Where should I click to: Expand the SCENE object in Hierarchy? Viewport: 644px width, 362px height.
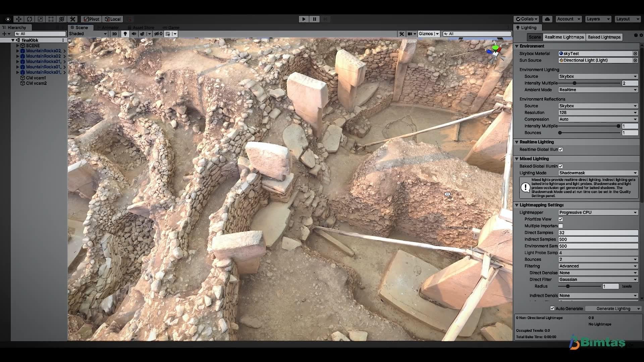18,46
